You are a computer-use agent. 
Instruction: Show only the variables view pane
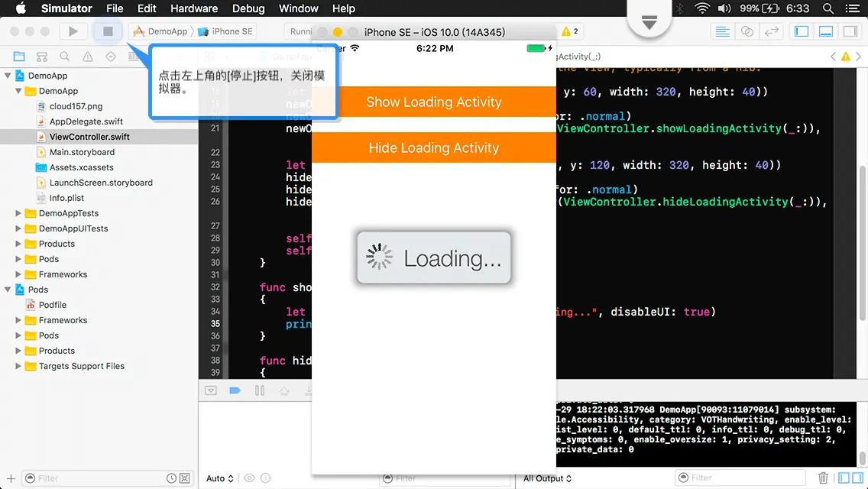(844, 478)
